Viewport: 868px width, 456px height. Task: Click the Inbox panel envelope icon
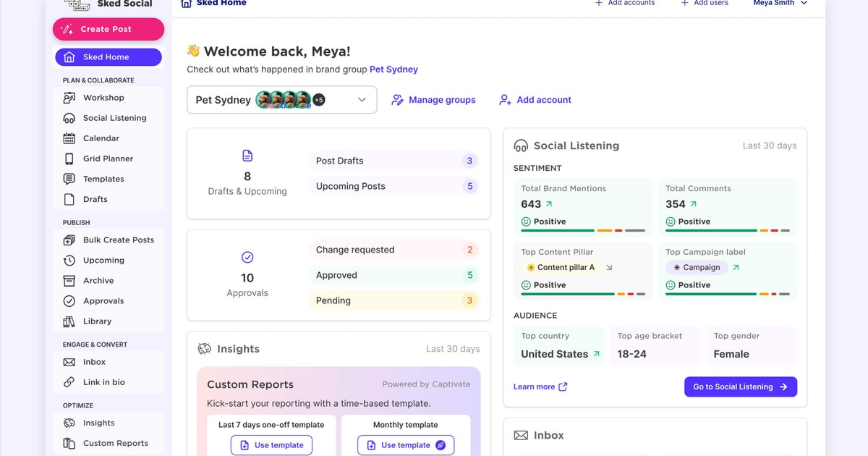pos(521,436)
